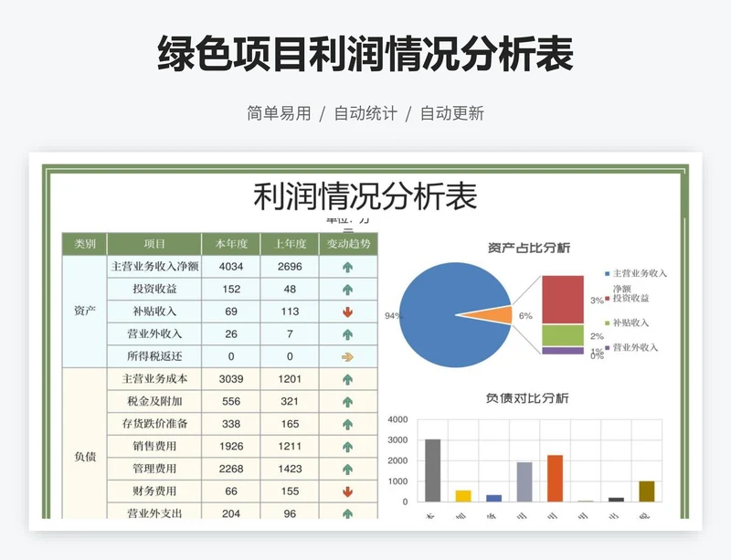Click the up arrow in 主营业务收入净额 row
This screenshot has height=560, width=731.
(348, 267)
